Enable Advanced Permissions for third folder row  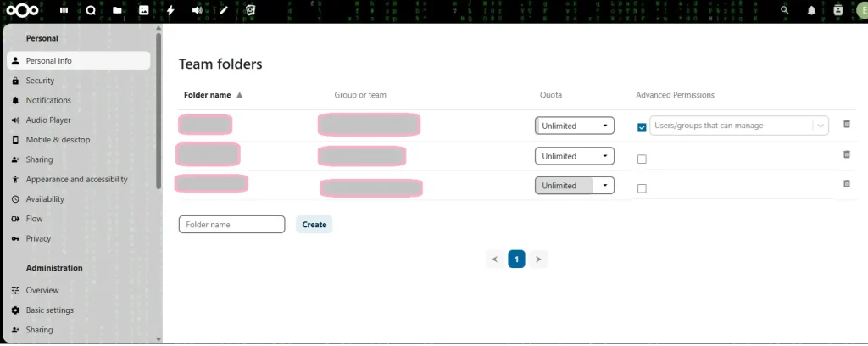(642, 188)
